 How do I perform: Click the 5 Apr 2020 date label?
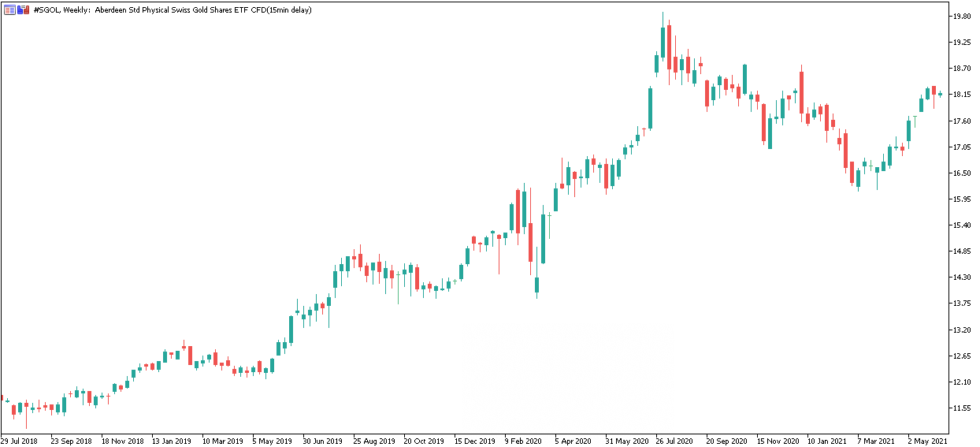(x=573, y=441)
